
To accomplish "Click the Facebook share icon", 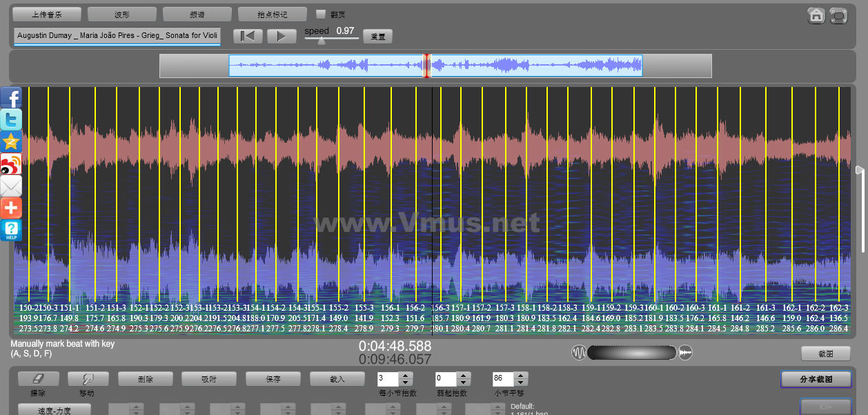I will [11, 97].
